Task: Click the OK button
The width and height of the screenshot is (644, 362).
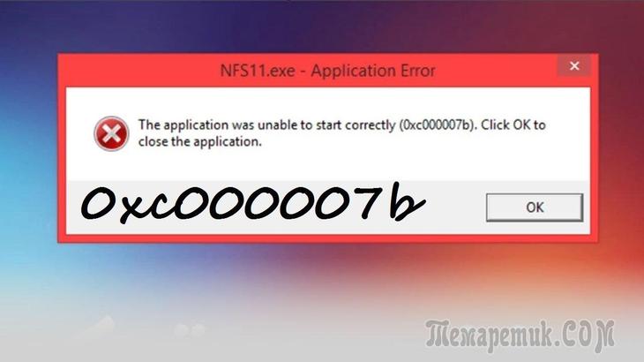Action: tap(535, 207)
